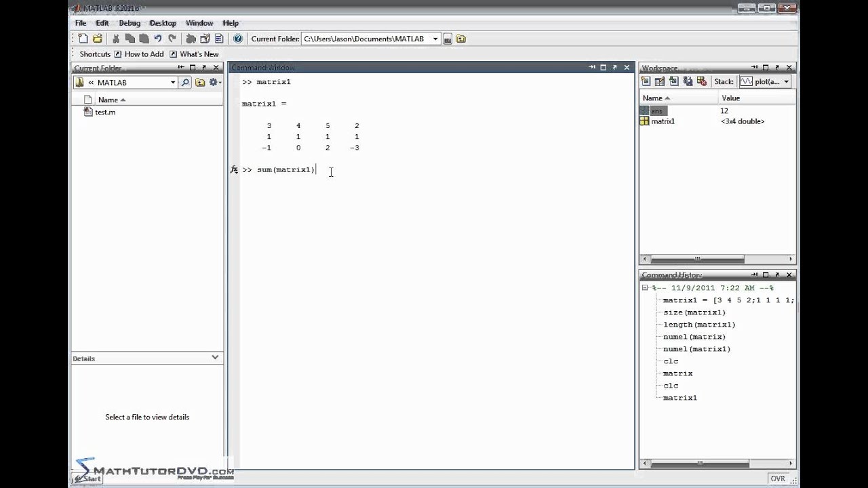
Task: Open the Desktop menu
Action: (163, 23)
